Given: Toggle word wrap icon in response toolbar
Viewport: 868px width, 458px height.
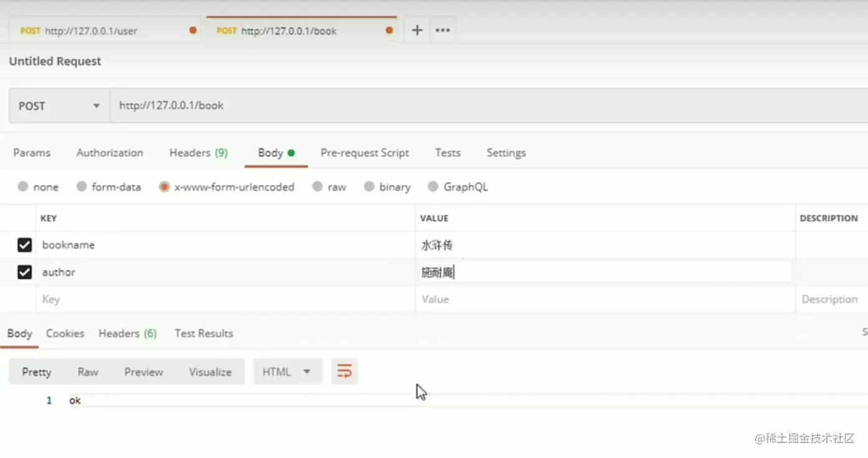Looking at the screenshot, I should (x=344, y=372).
